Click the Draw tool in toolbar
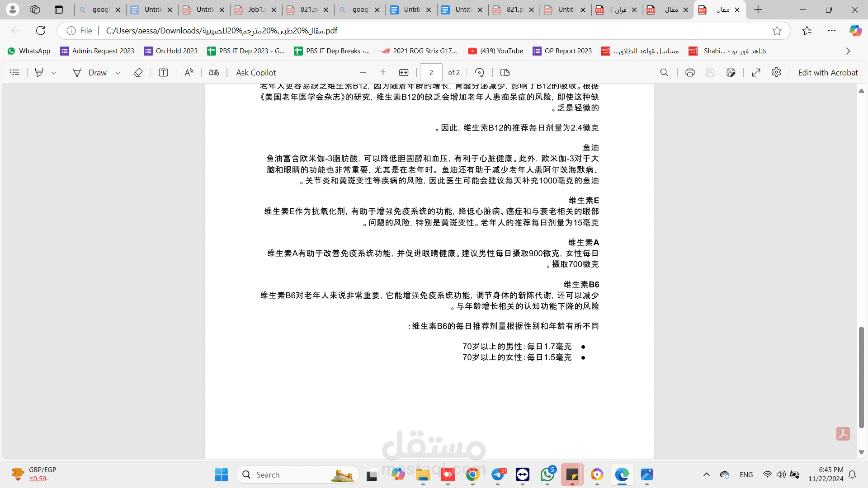Viewport: 868px width, 488px height. 90,72
